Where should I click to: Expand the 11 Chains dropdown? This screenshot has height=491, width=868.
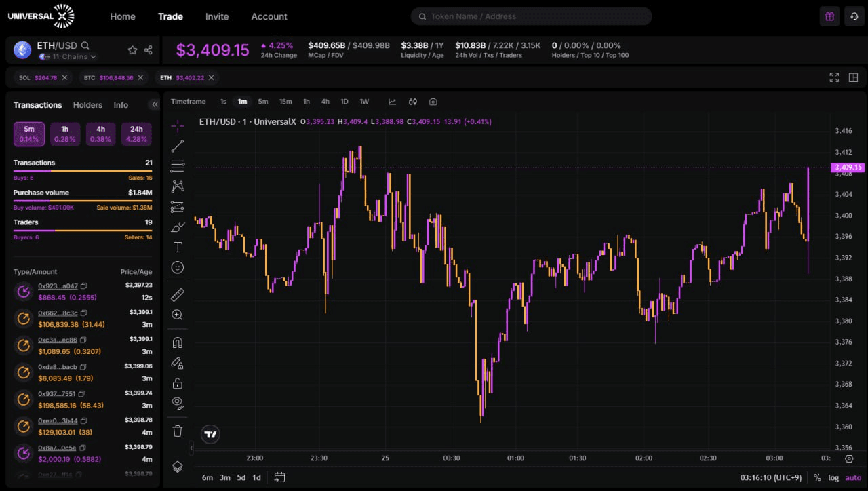pyautogui.click(x=68, y=57)
